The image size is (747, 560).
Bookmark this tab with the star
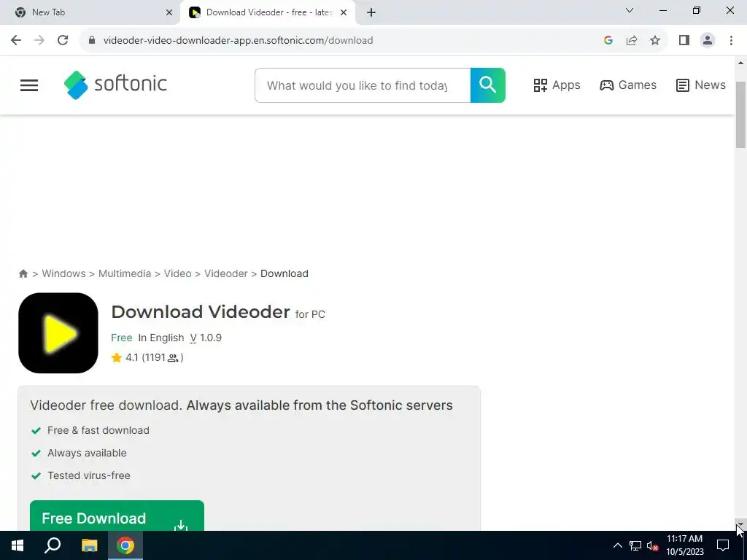pyautogui.click(x=655, y=41)
